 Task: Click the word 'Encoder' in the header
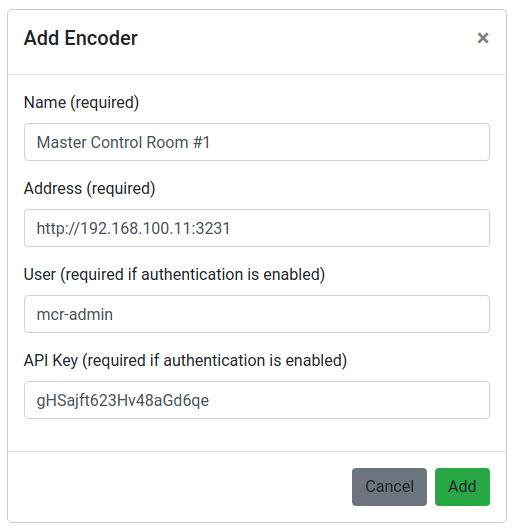click(x=101, y=38)
